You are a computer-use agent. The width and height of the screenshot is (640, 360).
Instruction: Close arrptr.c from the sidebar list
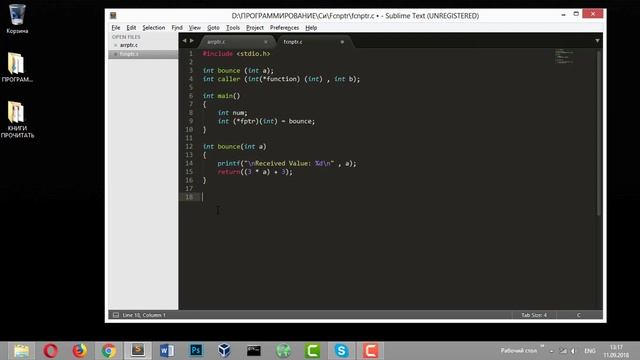click(116, 45)
